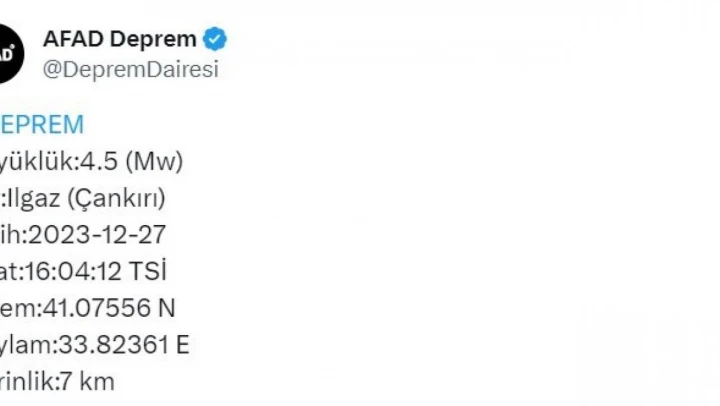Click the date line label
720x406 pixels.
click(10, 235)
